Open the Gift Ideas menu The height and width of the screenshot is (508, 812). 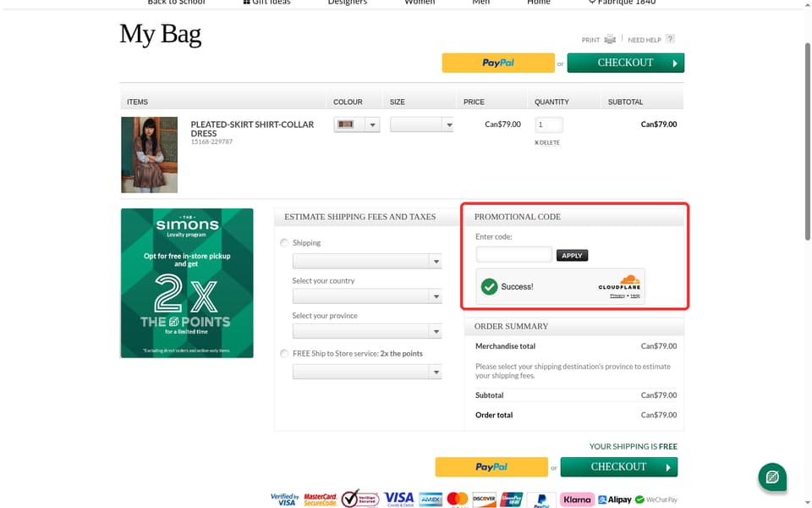point(266,2)
